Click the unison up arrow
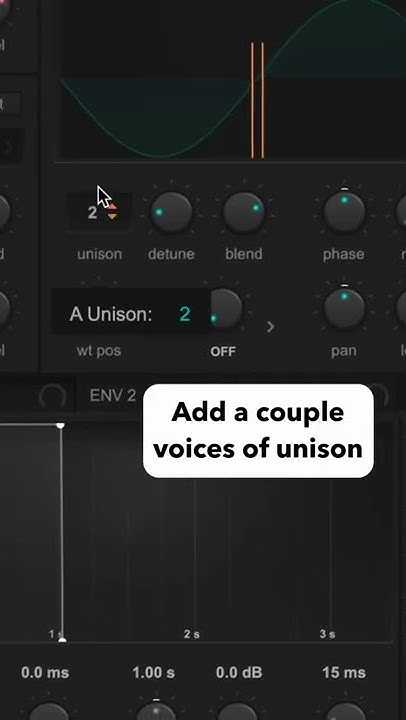Viewport: 406px width, 720px height. coord(113,207)
